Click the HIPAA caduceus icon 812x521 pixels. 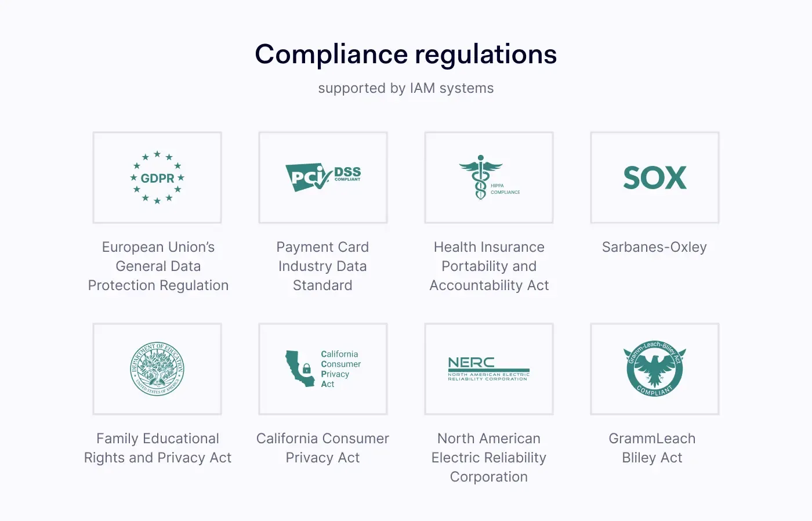(480, 177)
